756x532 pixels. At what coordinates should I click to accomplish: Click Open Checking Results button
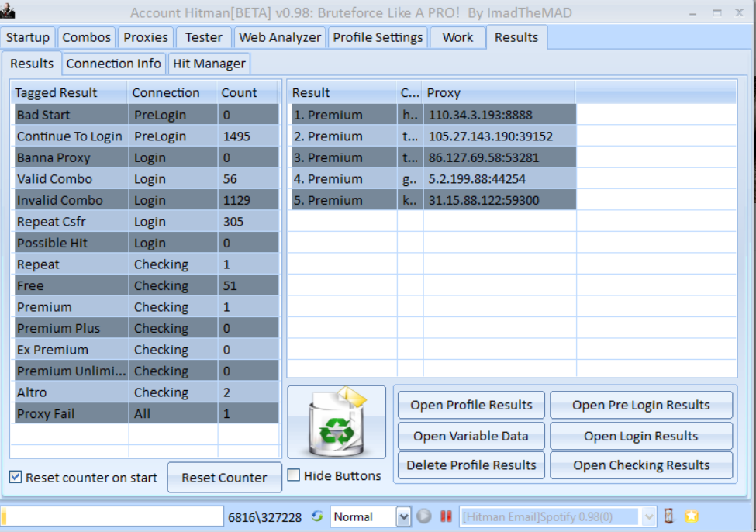pos(640,465)
